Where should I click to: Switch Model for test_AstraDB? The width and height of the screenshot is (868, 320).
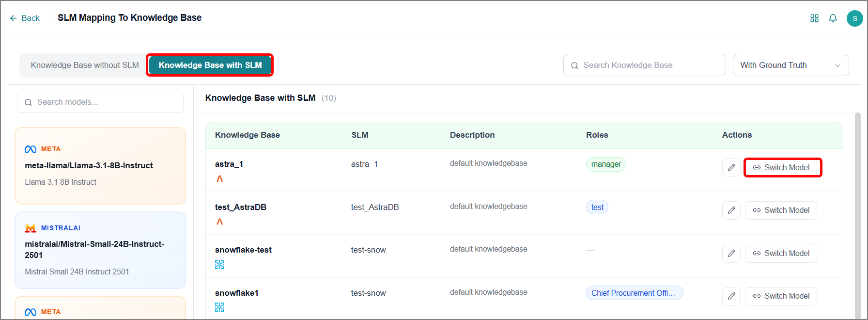(x=781, y=210)
